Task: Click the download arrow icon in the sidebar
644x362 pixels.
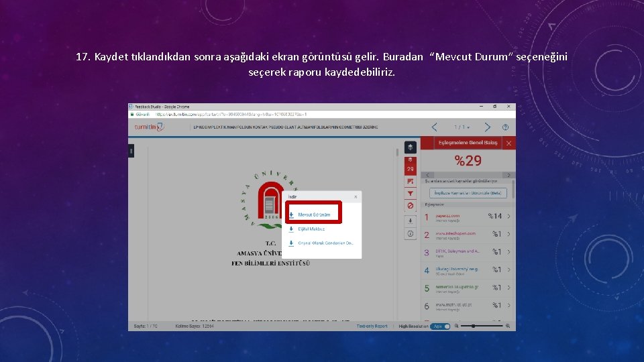Action: pyautogui.click(x=411, y=221)
